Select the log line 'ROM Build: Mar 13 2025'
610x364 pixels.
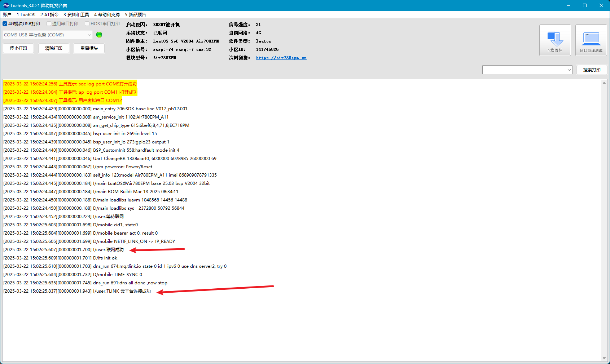click(91, 192)
